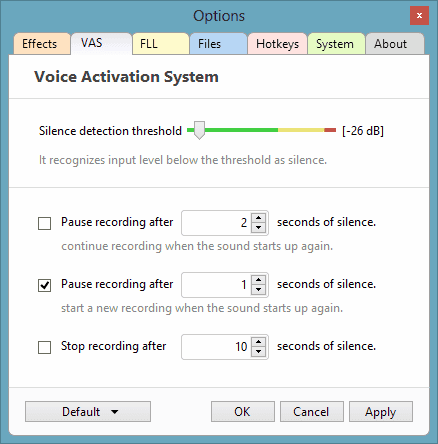Decrease stop recording seconds with down arrow
The width and height of the screenshot is (438, 444).
(258, 352)
